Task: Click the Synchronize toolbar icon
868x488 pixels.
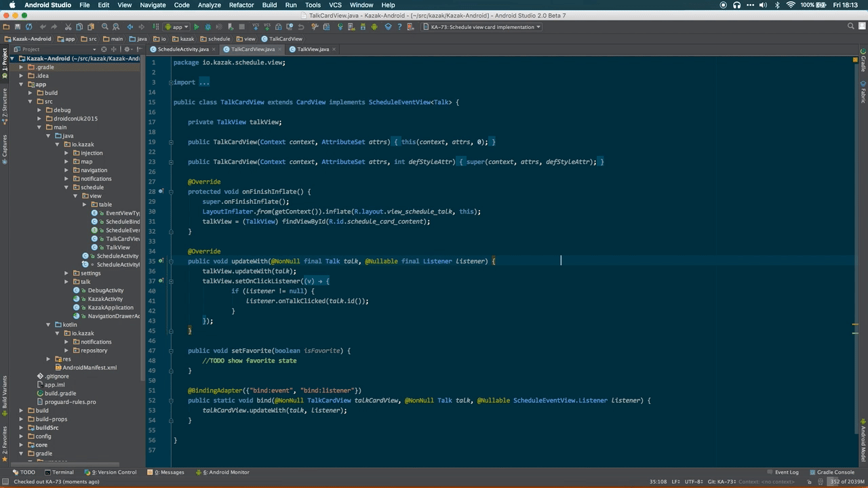Action: (28, 27)
